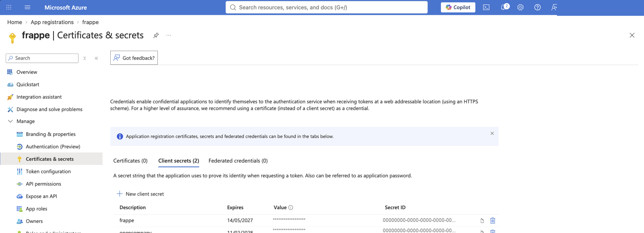Image resolution: width=644 pixels, height=233 pixels.
Task: Select the Client secrets (2) tab
Action: [179, 161]
